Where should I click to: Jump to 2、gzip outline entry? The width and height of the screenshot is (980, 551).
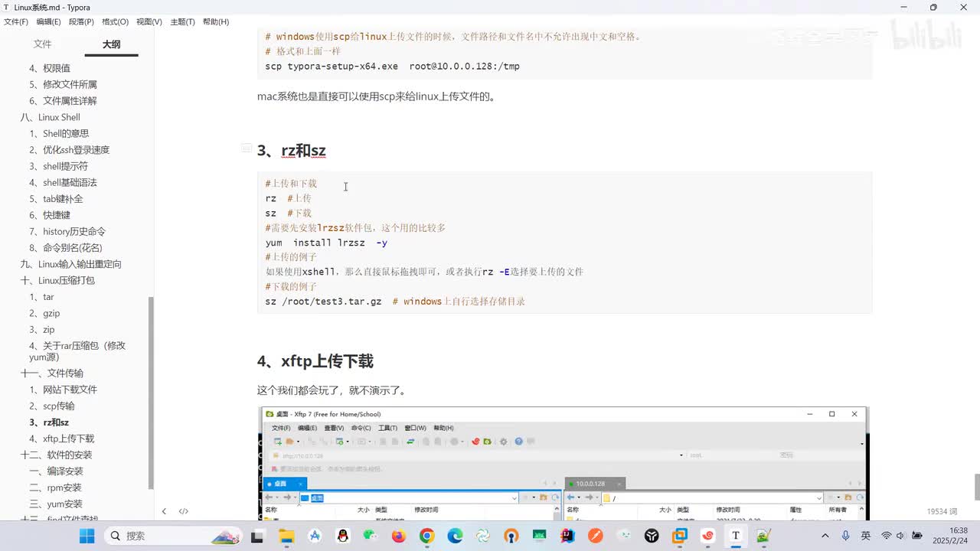[44, 313]
